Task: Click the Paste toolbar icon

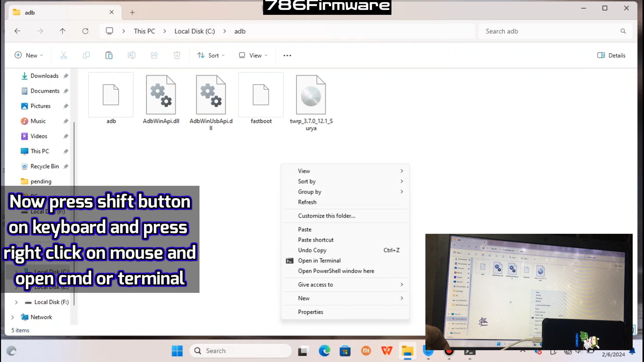Action: click(x=109, y=55)
